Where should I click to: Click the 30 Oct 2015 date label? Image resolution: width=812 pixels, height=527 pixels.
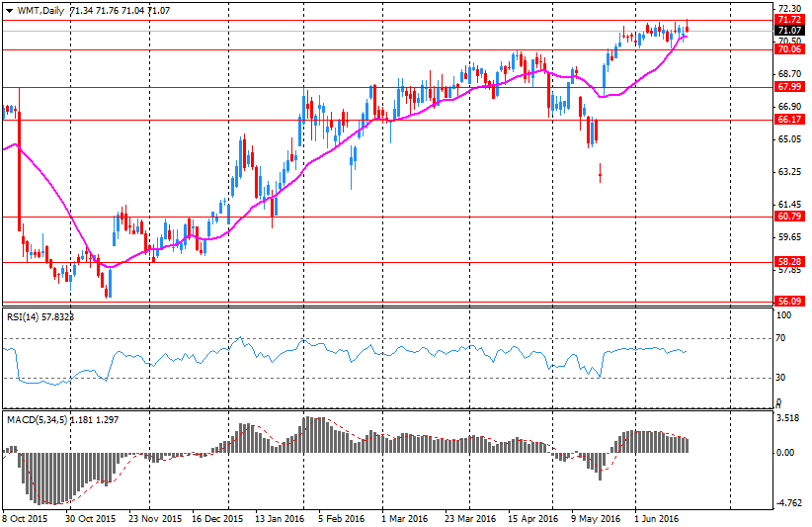(91, 519)
